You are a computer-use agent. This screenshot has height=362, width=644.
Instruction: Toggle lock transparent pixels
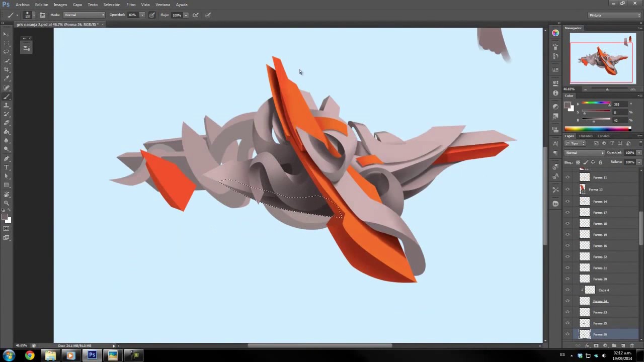(x=578, y=162)
